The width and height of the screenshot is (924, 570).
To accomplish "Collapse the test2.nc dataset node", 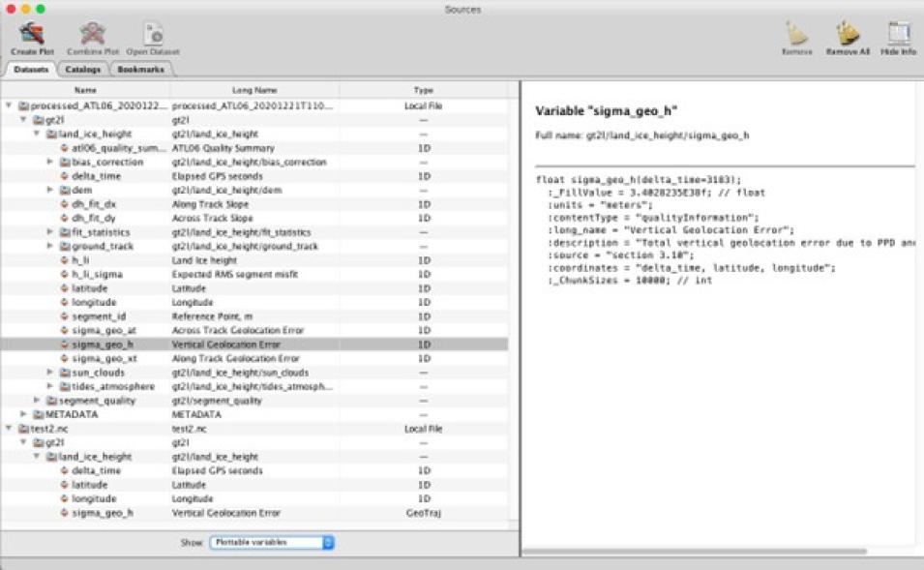I will (9, 429).
